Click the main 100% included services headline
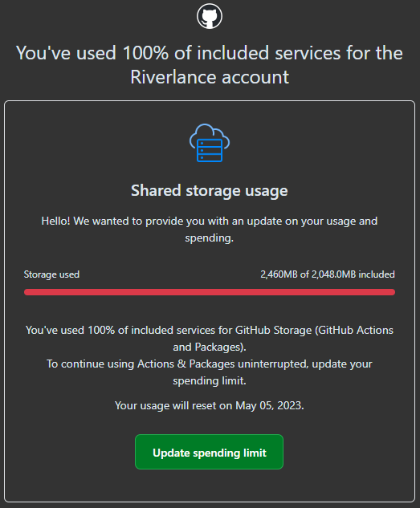The height and width of the screenshot is (508, 420). (210, 65)
